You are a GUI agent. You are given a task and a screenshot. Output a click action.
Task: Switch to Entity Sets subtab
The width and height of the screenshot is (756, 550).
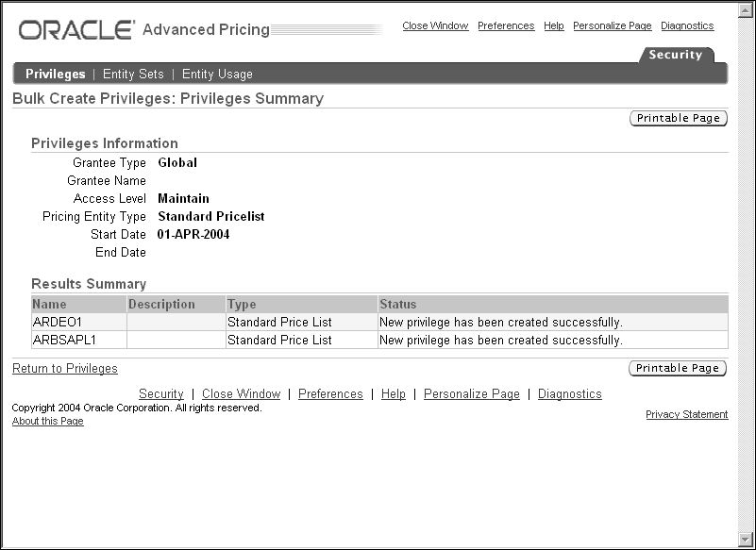[133, 74]
